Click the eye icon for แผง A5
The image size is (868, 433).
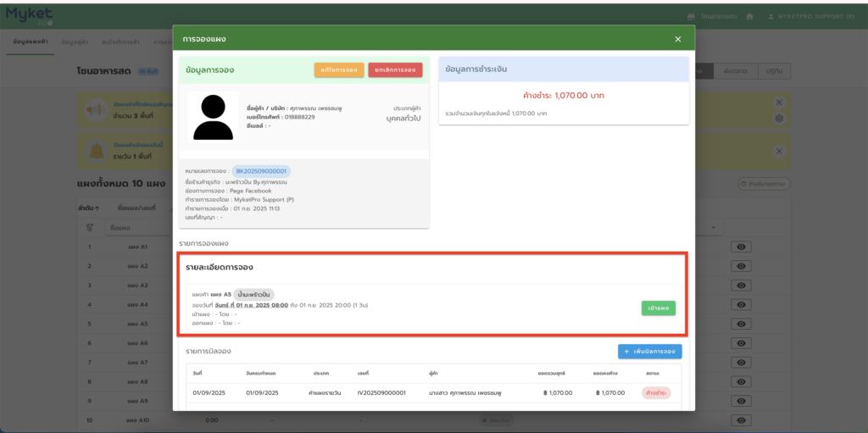[x=741, y=324]
